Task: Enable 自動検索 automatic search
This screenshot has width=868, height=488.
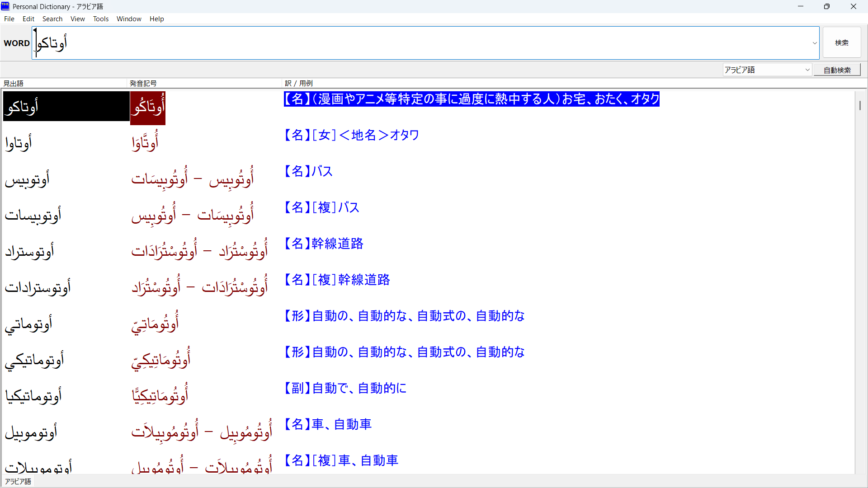Action: pyautogui.click(x=837, y=70)
